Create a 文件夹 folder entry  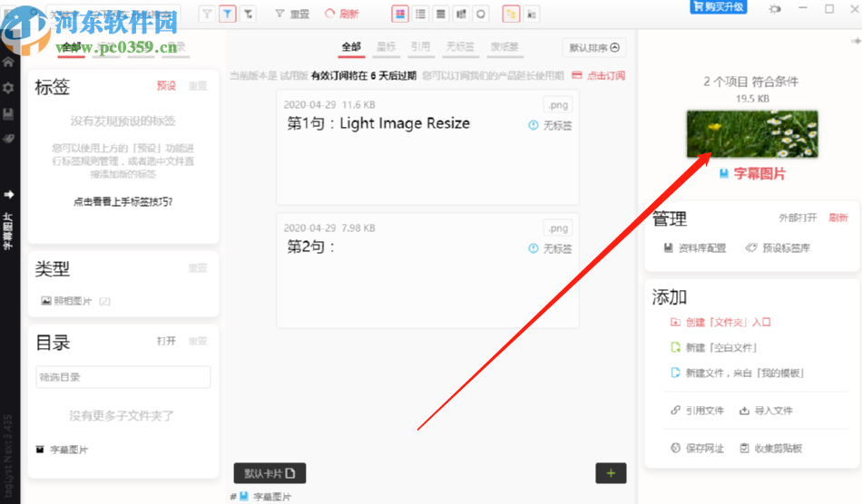(720, 323)
